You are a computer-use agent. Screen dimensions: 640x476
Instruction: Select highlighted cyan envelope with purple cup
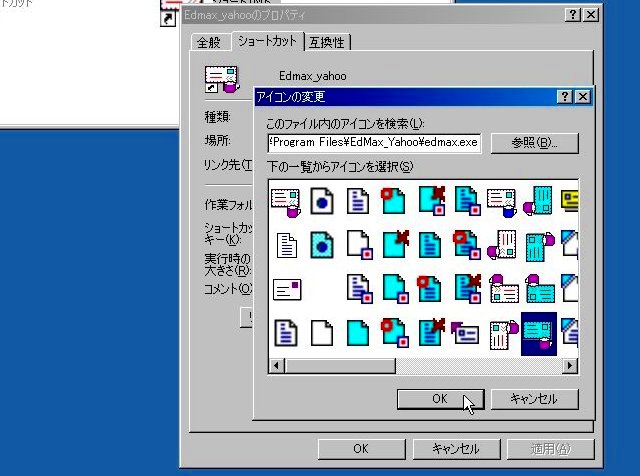(x=539, y=334)
